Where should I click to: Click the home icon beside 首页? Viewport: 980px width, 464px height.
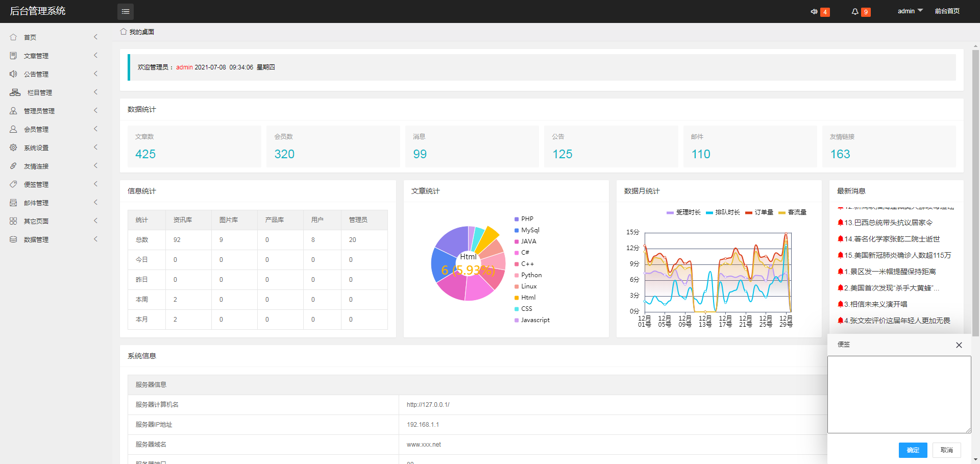click(x=13, y=37)
